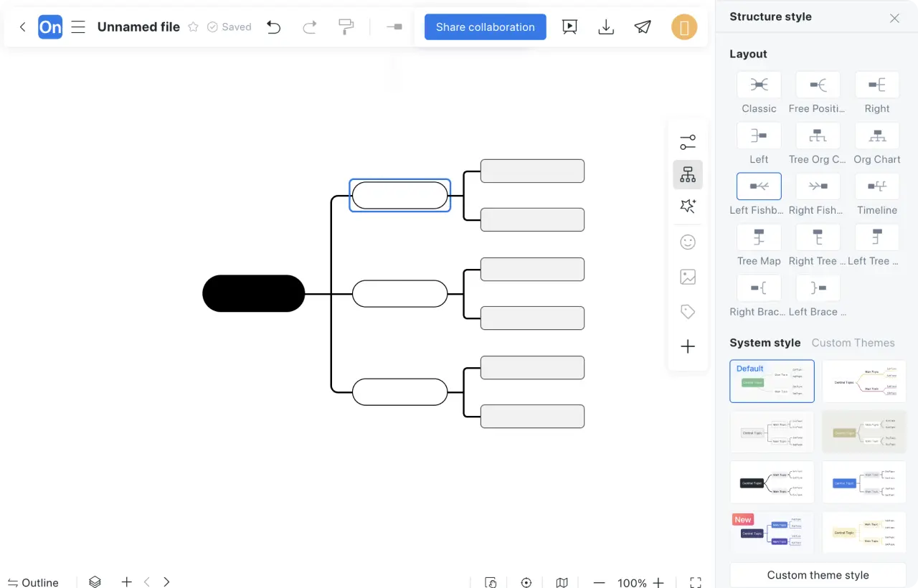Toggle fullscreen mode
This screenshot has height=588, width=918.
coord(695,582)
